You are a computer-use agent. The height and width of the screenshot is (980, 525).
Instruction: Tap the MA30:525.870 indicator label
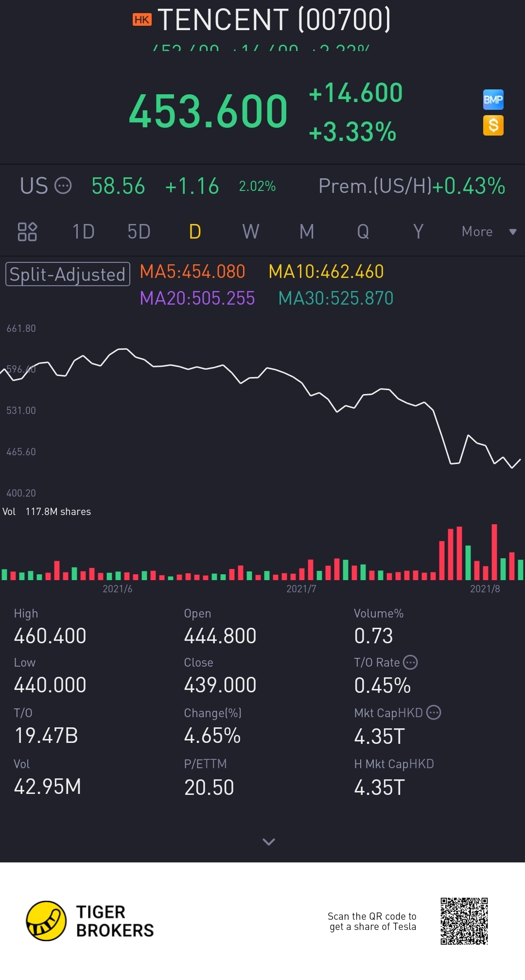tap(336, 298)
